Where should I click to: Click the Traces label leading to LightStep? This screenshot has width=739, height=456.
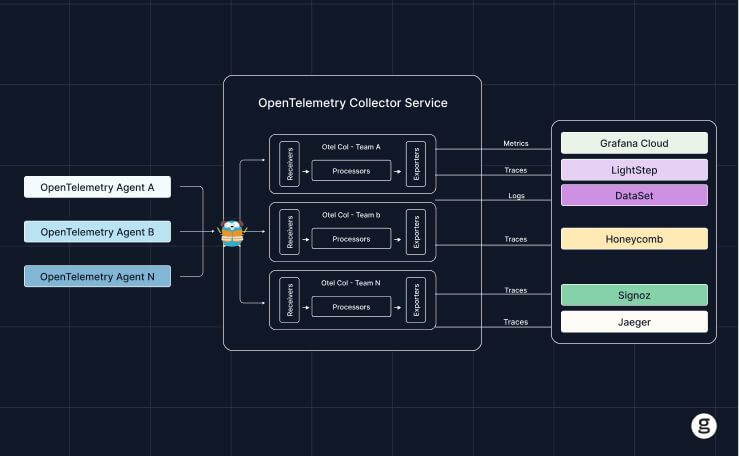point(516,170)
